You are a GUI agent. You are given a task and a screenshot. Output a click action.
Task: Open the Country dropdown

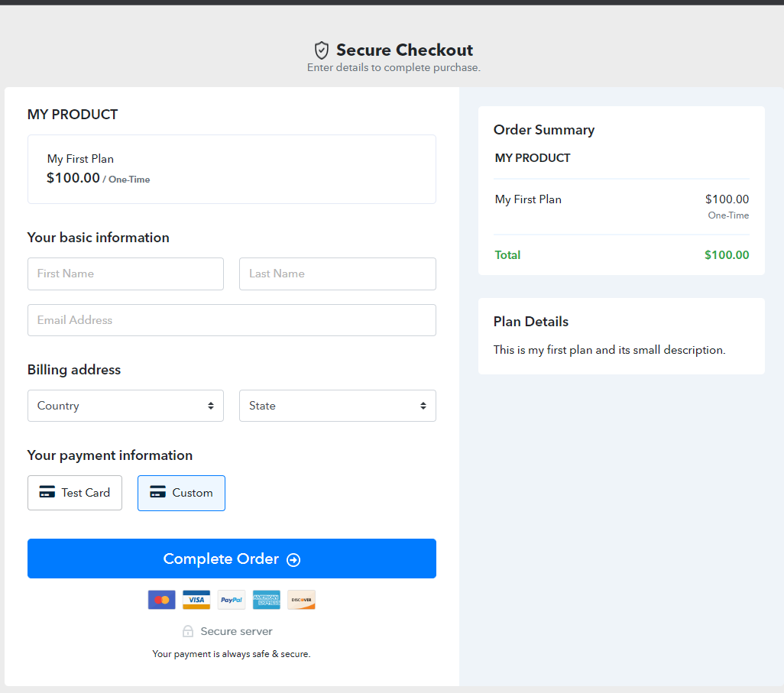[x=125, y=406]
